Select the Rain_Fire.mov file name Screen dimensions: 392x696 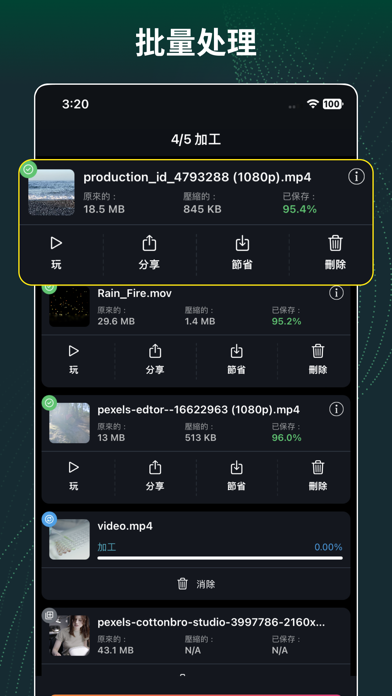[x=135, y=293]
